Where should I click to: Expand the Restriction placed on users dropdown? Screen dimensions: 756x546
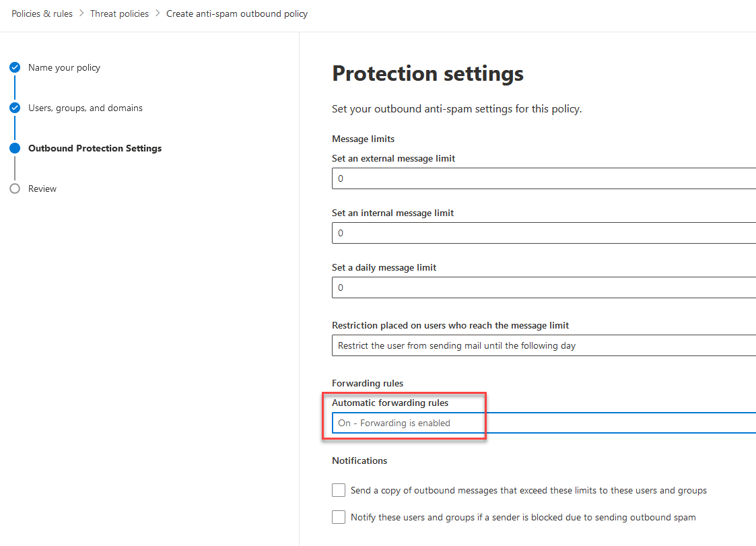[544, 345]
